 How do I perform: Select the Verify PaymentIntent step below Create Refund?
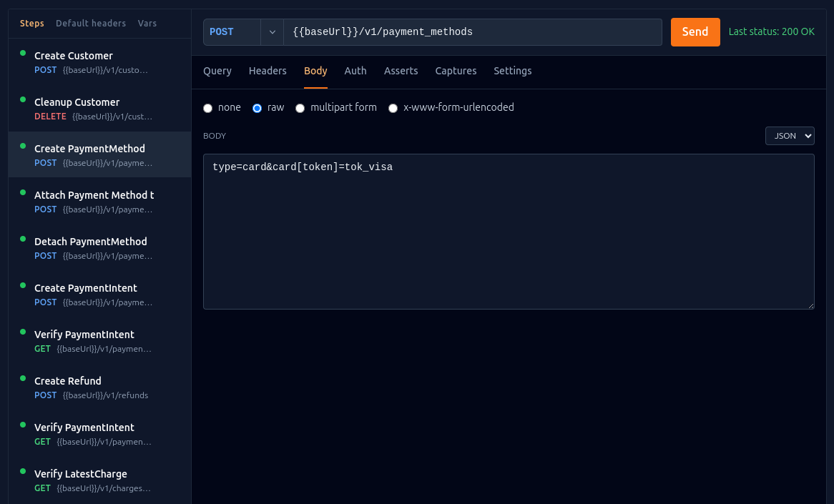point(99,433)
